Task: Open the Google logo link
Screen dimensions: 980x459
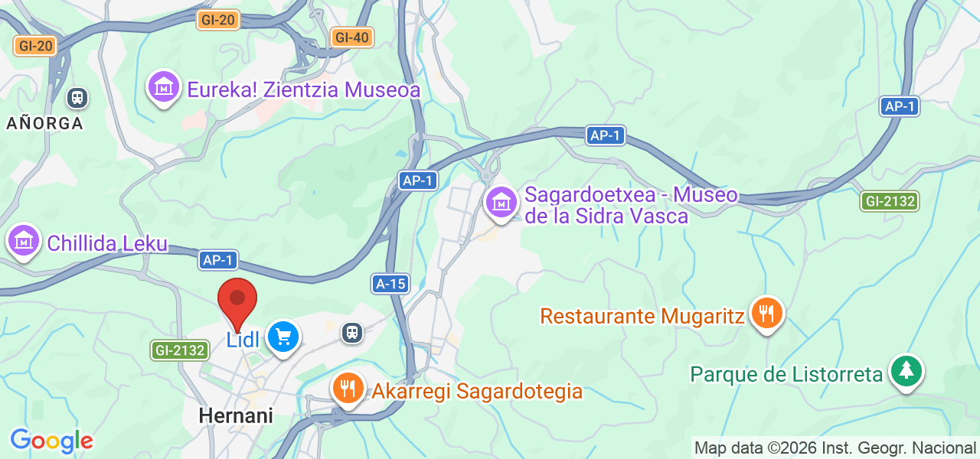Action: coord(51,441)
